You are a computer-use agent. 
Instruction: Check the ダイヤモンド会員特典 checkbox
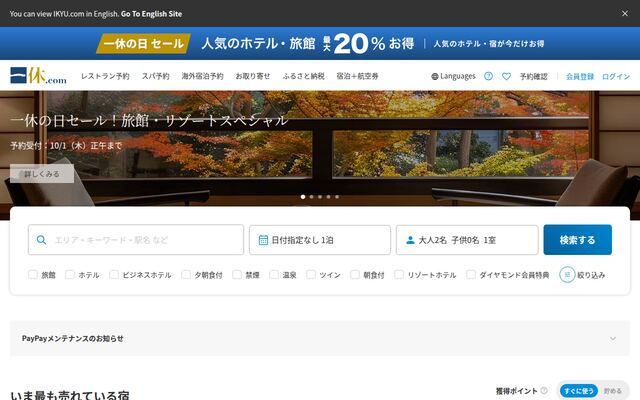coord(471,274)
